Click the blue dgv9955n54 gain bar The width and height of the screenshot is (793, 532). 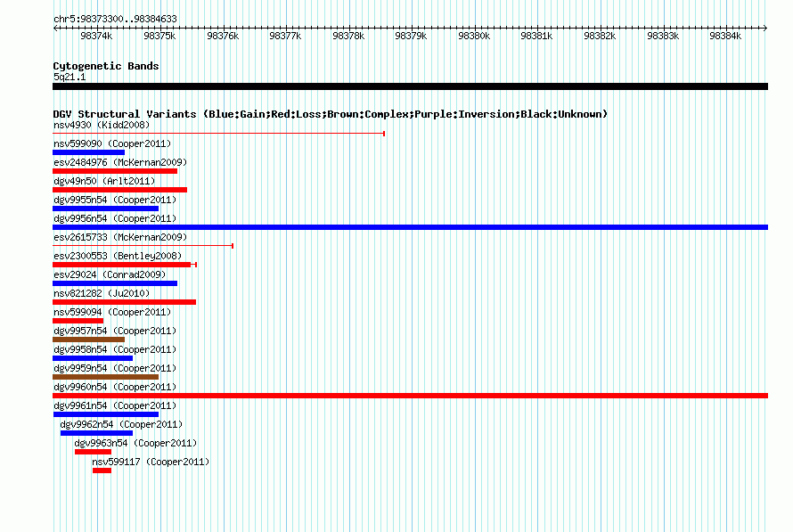pos(106,209)
